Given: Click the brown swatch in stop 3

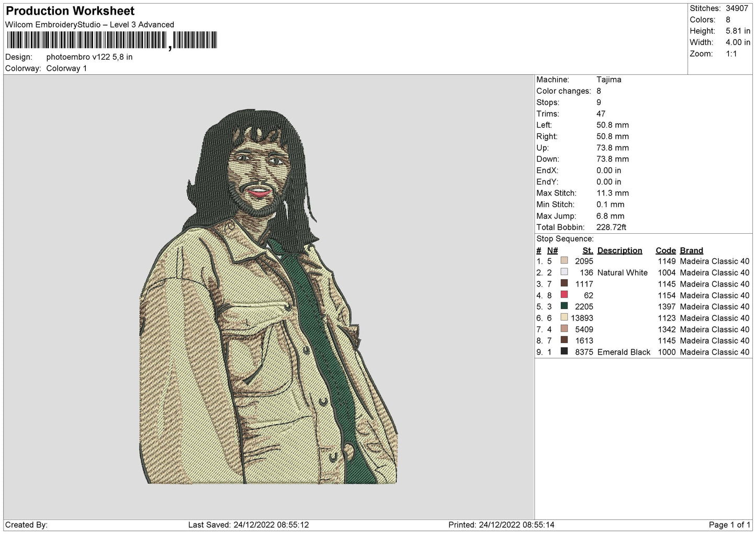Looking at the screenshot, I should [x=564, y=283].
